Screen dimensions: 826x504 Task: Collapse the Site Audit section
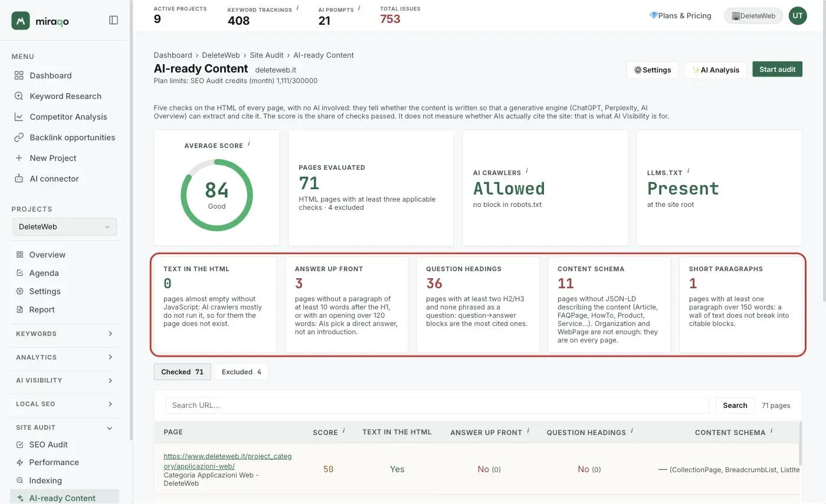[x=65, y=427]
